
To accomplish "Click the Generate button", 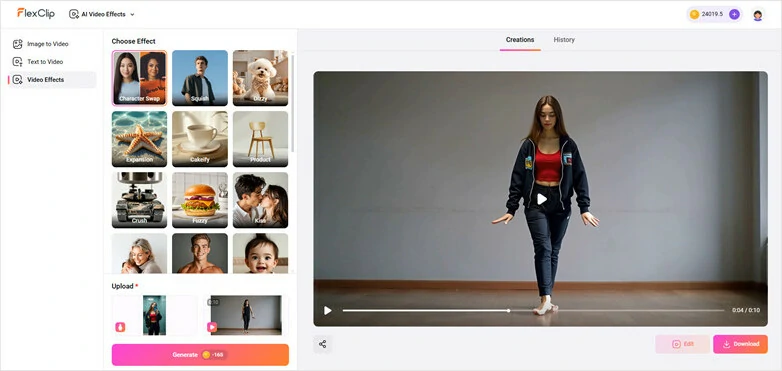I will click(200, 355).
